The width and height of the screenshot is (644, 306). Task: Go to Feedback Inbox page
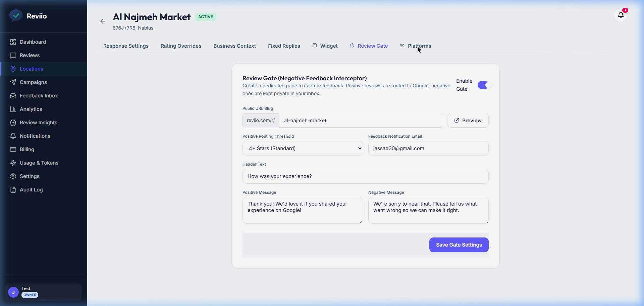pyautogui.click(x=44, y=96)
